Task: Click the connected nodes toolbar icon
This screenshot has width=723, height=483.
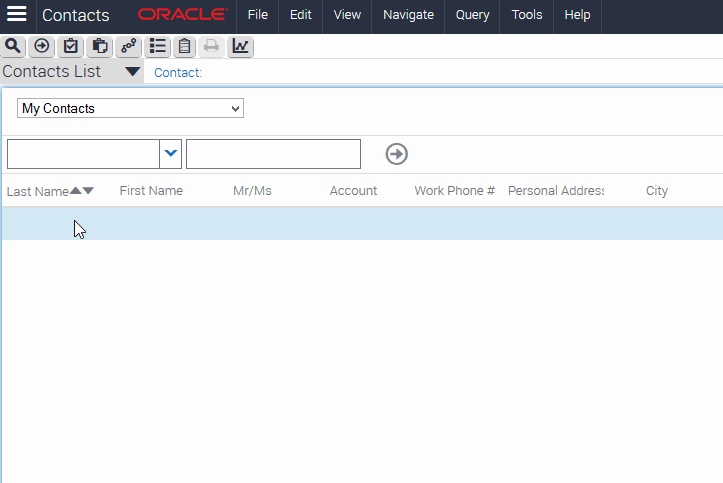Action: (129, 46)
